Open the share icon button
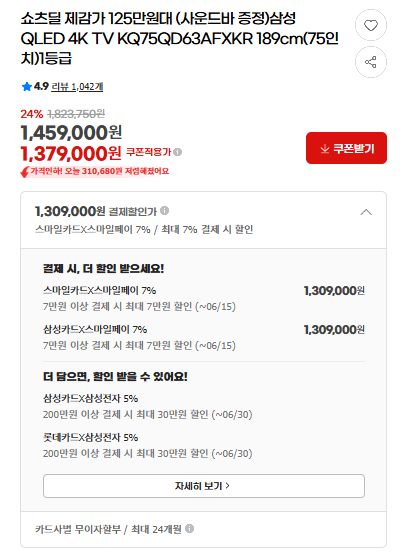This screenshot has height=558, width=407. click(371, 62)
